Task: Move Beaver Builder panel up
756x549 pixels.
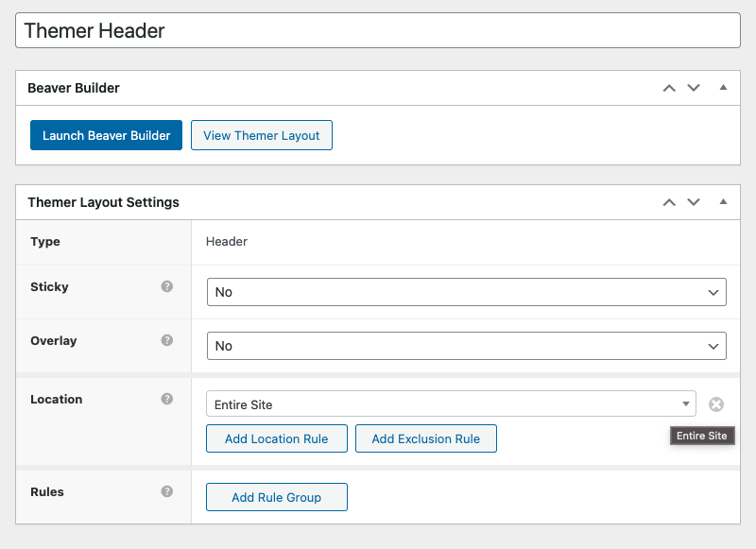Action: tap(669, 88)
